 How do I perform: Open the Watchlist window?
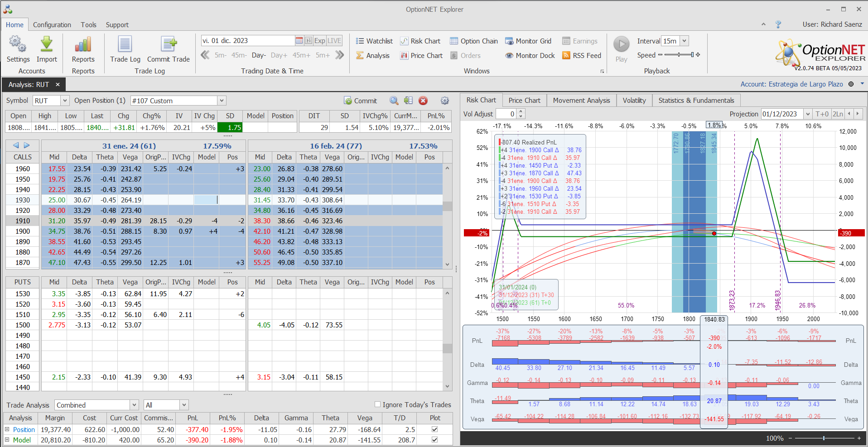(374, 41)
